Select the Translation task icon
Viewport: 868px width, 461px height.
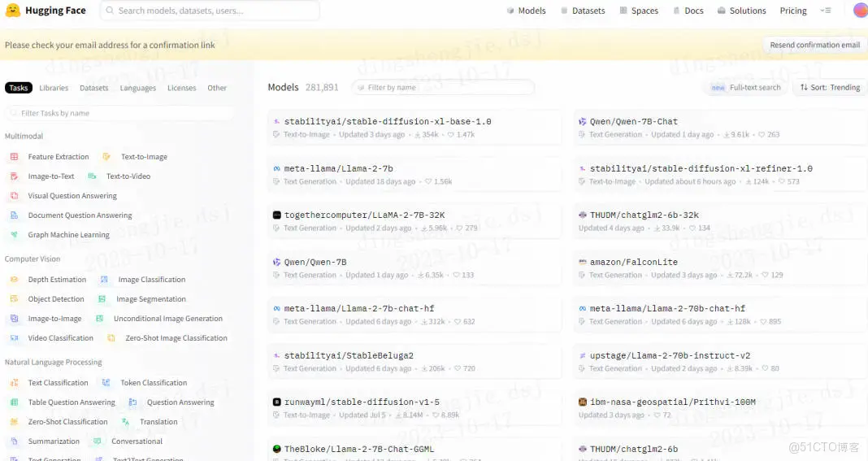pos(126,422)
